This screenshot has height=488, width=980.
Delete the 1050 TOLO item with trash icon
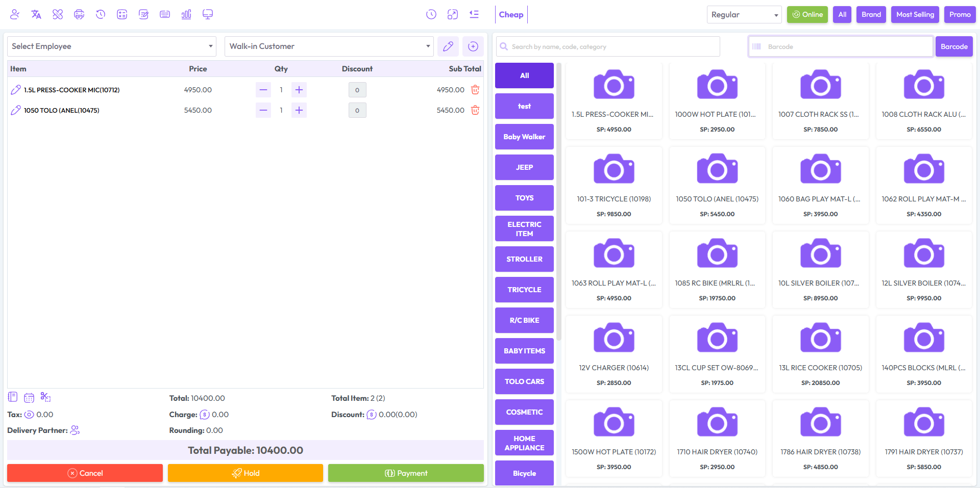[x=475, y=110]
